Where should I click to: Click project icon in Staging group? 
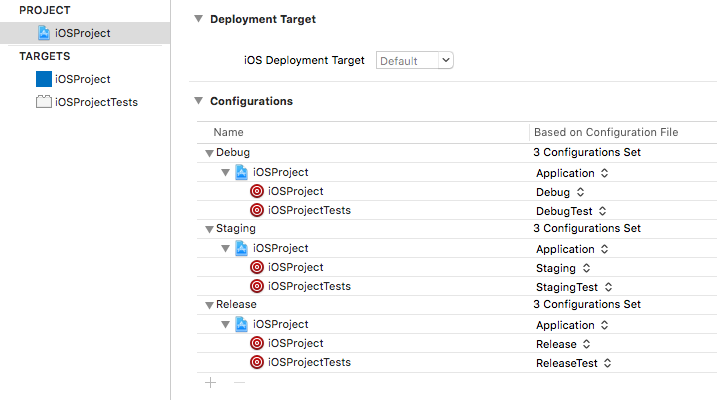(x=241, y=248)
